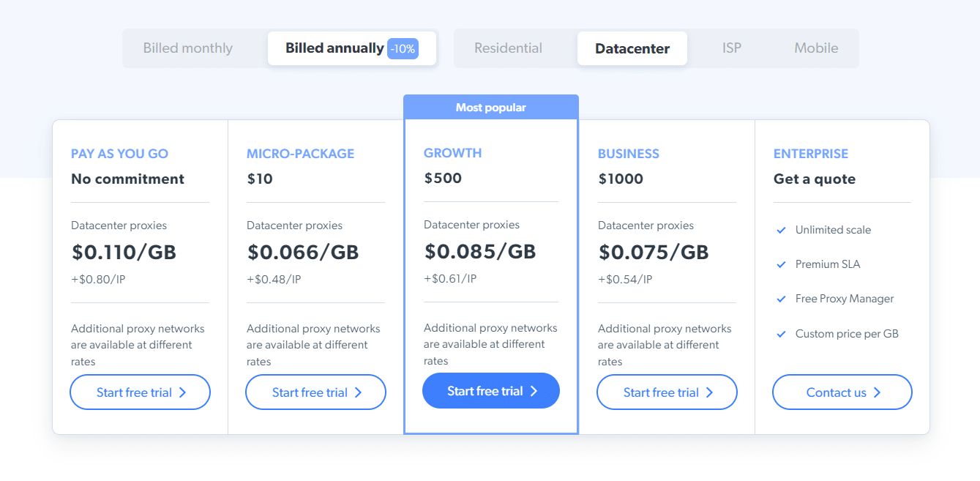Viewport: 980px width, 481px height.
Task: Select Billed annually billing option
Action: point(334,48)
